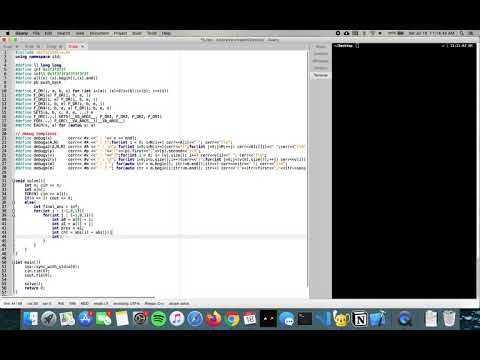
Task: Open iTunes from the Dock
Action: pyautogui.click(x=177, y=319)
